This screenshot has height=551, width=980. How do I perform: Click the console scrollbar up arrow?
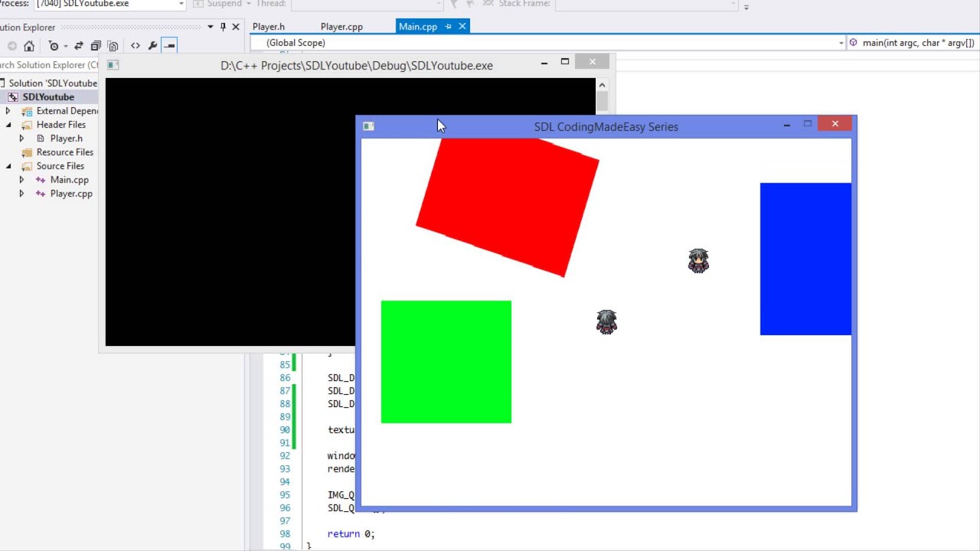tap(602, 85)
